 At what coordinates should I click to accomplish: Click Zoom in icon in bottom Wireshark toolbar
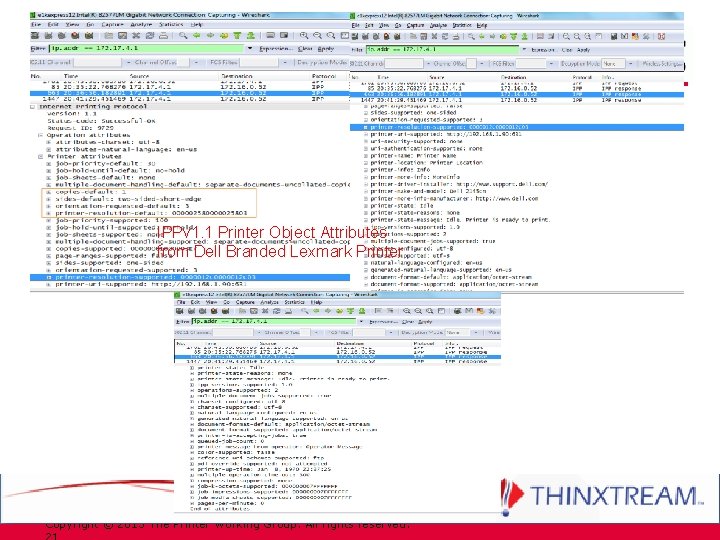pos(407,311)
